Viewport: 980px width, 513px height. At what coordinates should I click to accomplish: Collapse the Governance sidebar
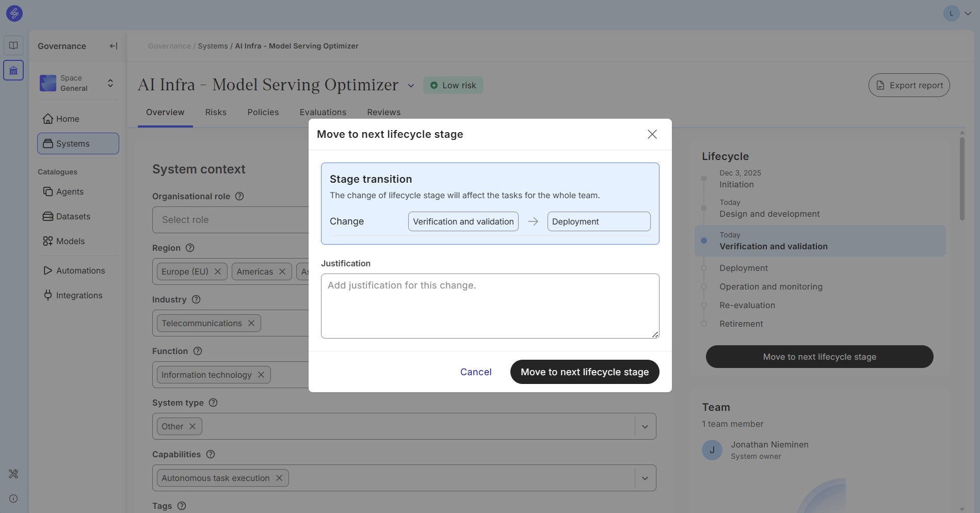114,46
